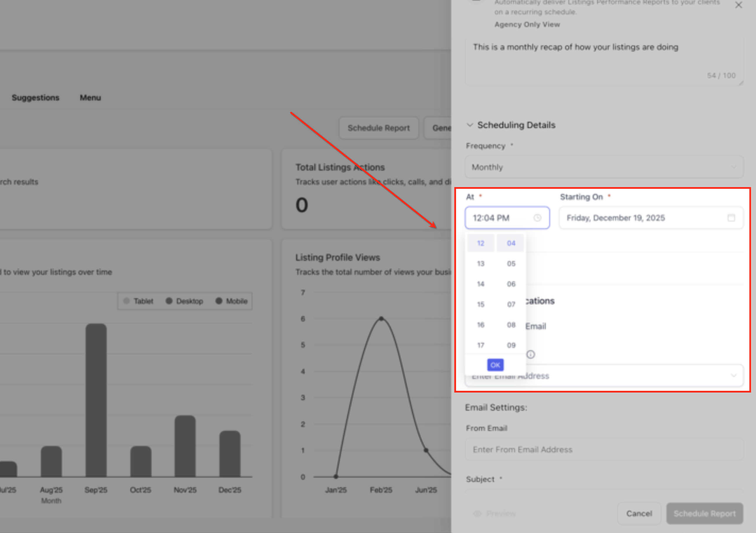Click the info icon beside the email recipients label

(530, 354)
